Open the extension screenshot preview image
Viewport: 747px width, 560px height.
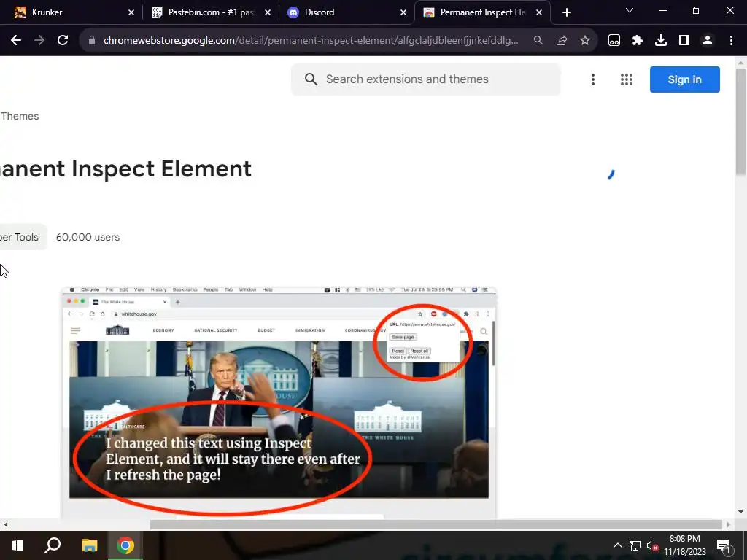point(279,402)
